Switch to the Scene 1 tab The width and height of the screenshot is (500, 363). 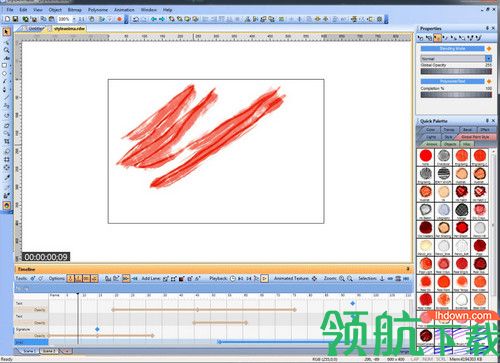point(28,351)
